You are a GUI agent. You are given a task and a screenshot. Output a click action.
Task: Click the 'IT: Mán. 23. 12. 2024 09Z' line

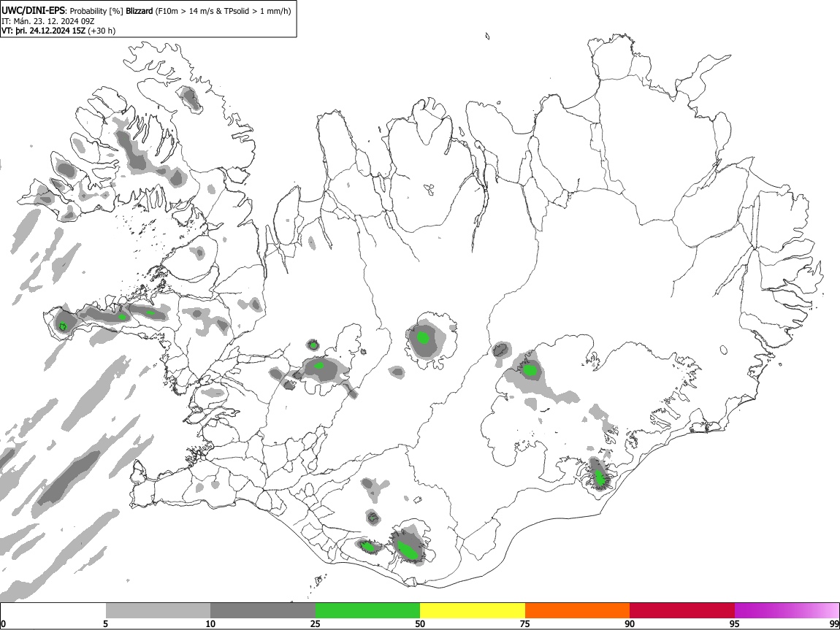pyautogui.click(x=47, y=21)
